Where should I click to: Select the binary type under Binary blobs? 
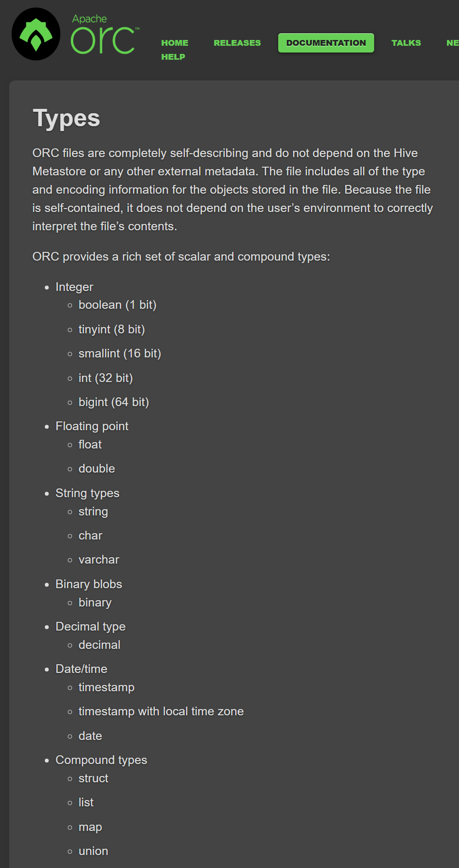pyautogui.click(x=94, y=602)
